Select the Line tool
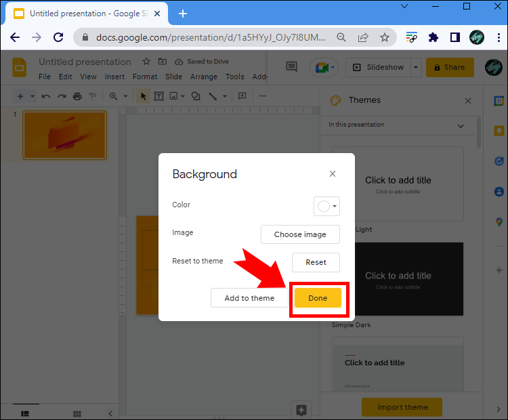The width and height of the screenshot is (508, 420). click(213, 96)
